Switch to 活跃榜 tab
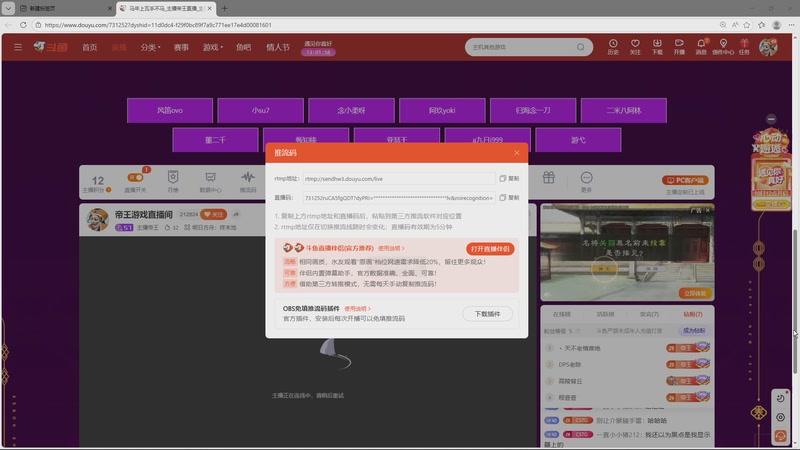 pyautogui.click(x=605, y=314)
